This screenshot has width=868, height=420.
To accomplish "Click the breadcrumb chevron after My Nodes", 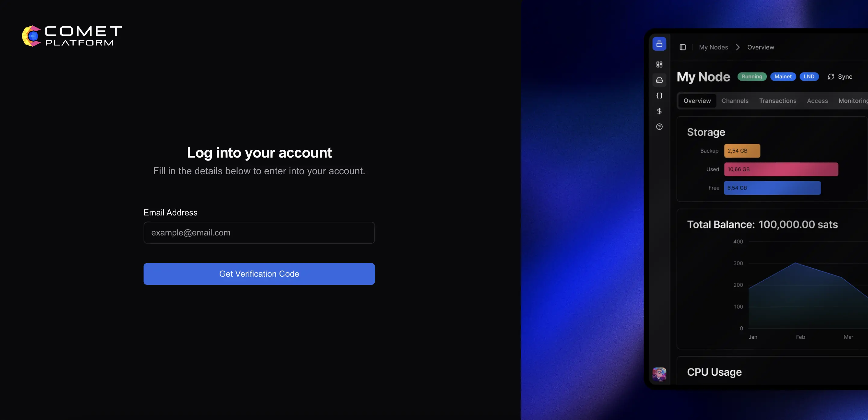I will [x=737, y=47].
